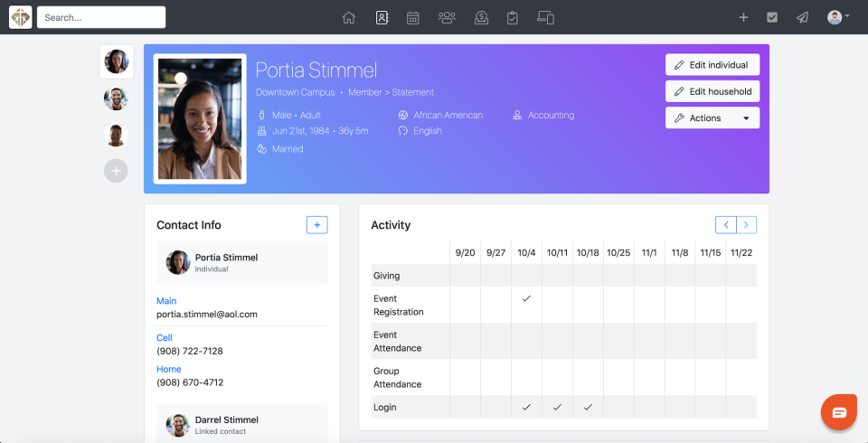Select the second household member thumbnail
868x443 pixels.
coord(116,99)
